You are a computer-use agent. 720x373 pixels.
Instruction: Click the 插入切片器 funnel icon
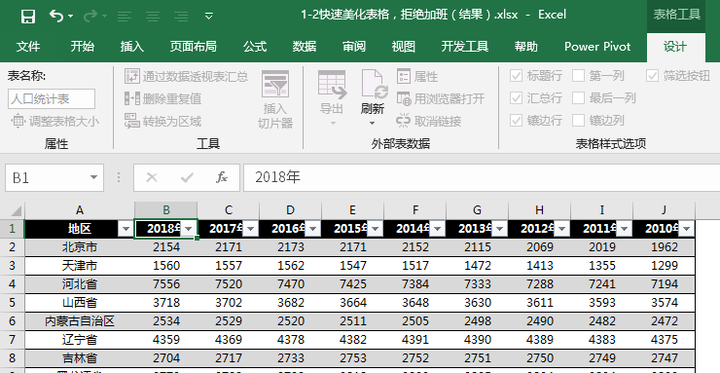pyautogui.click(x=275, y=84)
